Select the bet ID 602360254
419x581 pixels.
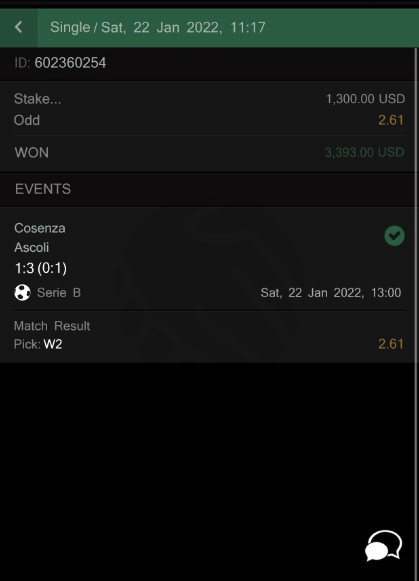pyautogui.click(x=70, y=63)
